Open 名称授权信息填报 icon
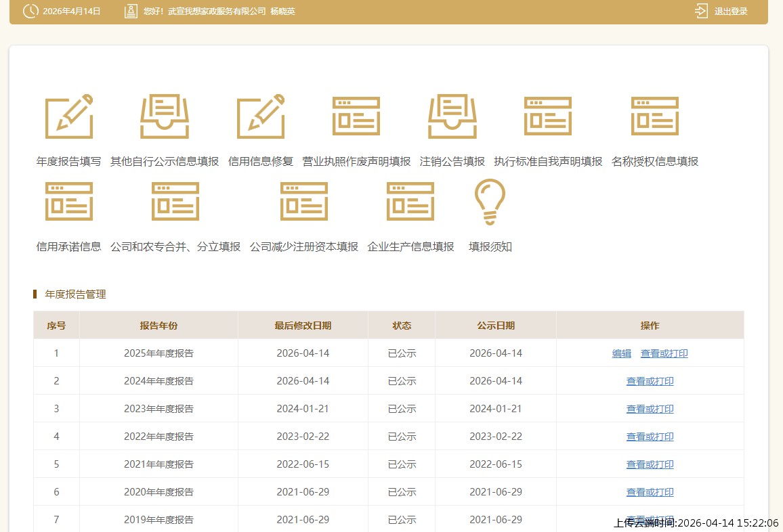The image size is (783, 532). tap(655, 117)
